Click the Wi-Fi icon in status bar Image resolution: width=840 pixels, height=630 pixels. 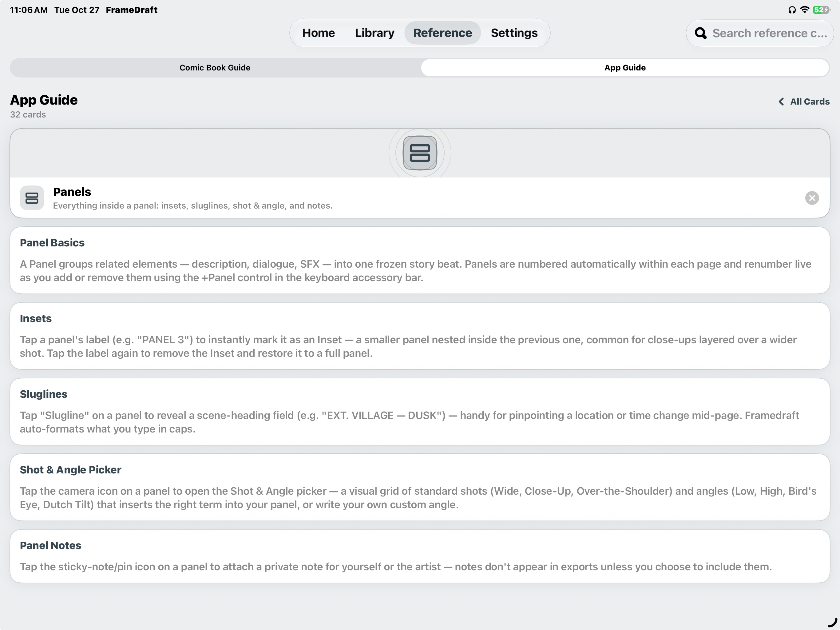coord(804,10)
